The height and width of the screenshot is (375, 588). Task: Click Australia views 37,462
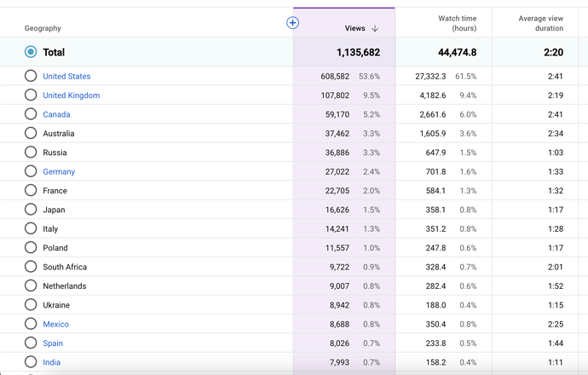[x=337, y=134]
